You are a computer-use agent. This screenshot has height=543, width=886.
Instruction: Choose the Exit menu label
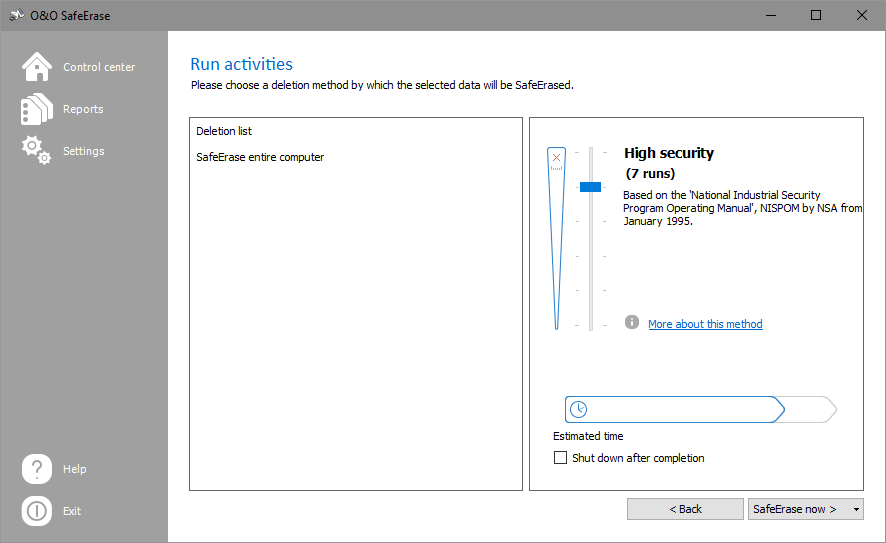72,511
